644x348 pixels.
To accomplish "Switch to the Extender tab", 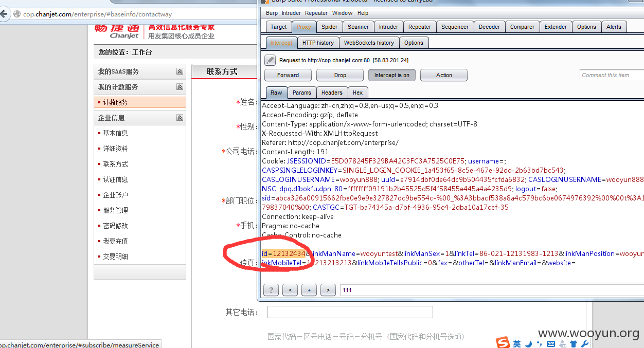I will coord(556,27).
